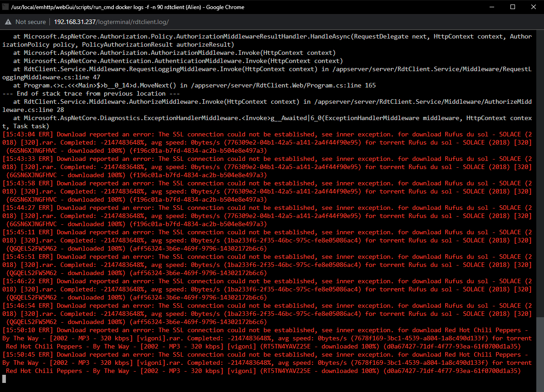This screenshot has width=544, height=392.
Task: Click the window title showing docker logs command
Action: coord(127,7)
